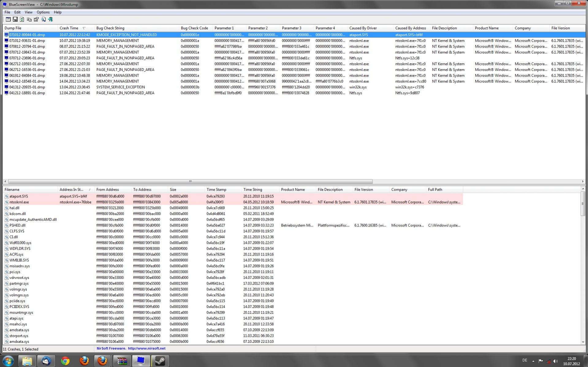
Task: Switch to Steam in the taskbar
Action: [160, 361]
